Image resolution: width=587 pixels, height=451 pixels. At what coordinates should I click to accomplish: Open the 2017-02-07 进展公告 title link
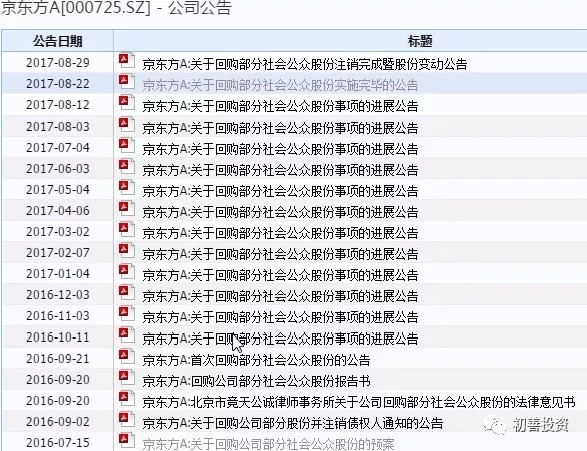click(x=280, y=254)
